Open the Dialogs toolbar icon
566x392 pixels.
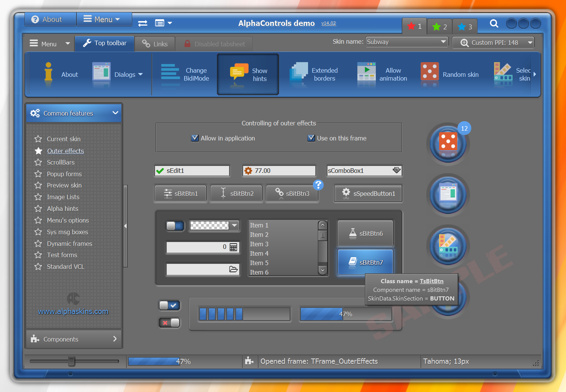(101, 72)
